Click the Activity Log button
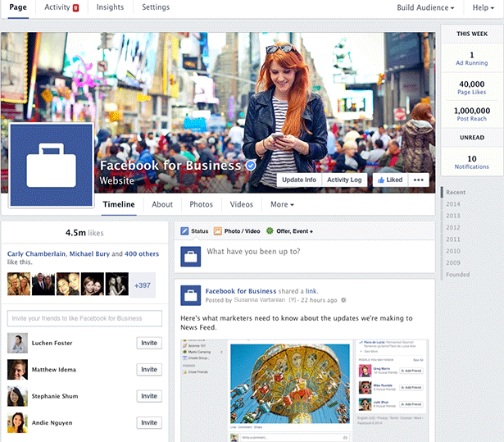Image resolution: width=504 pixels, height=442 pixels. tap(344, 180)
